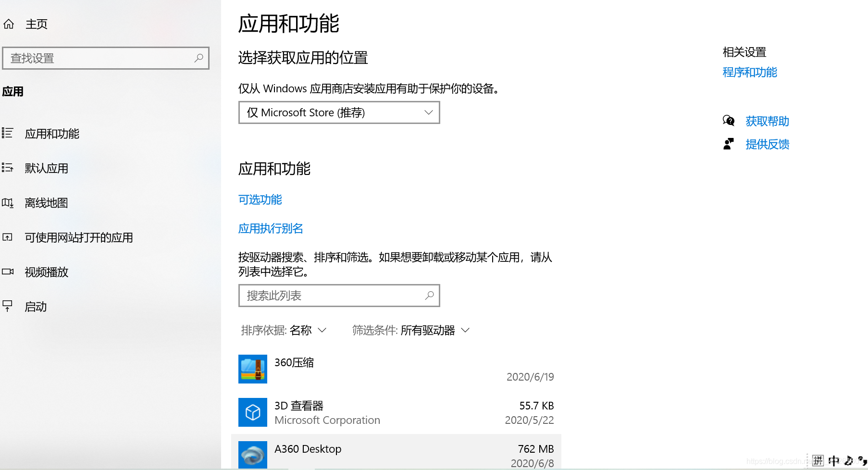Click the 拼 input method icon
The width and height of the screenshot is (868, 470).
point(818,461)
